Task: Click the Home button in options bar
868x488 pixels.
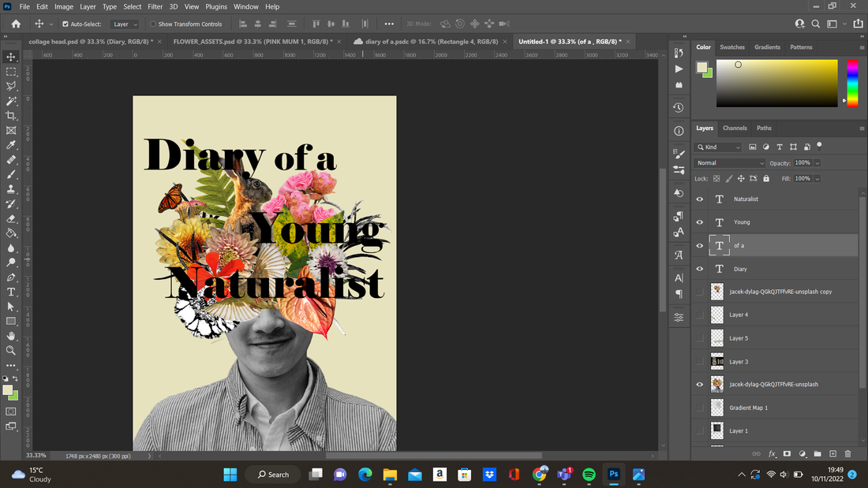Action: coord(16,24)
